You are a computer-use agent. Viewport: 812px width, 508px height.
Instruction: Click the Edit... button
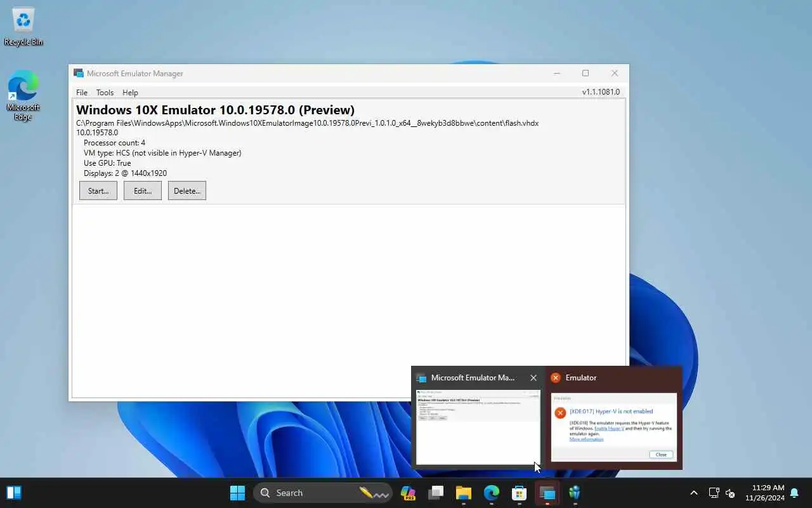click(143, 190)
